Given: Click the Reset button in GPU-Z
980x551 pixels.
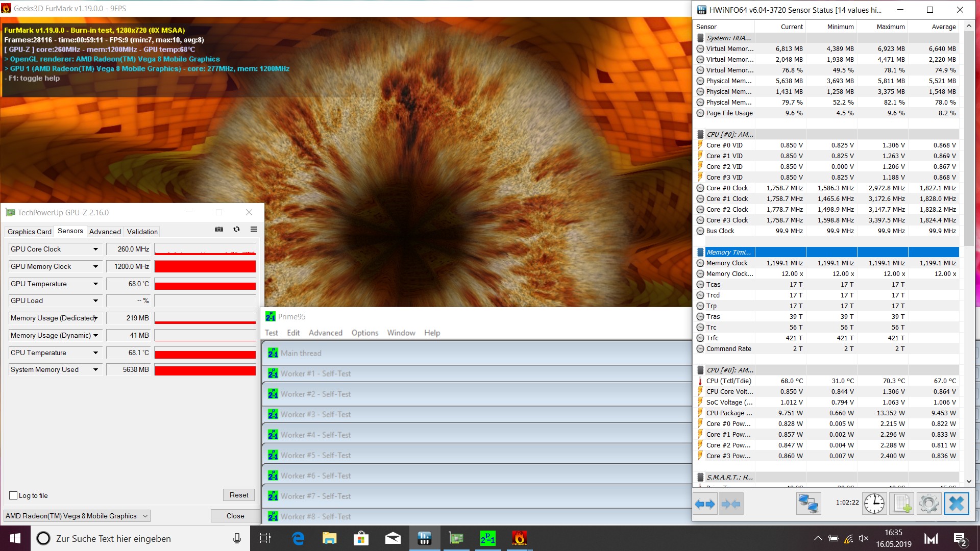Looking at the screenshot, I should pyautogui.click(x=239, y=495).
